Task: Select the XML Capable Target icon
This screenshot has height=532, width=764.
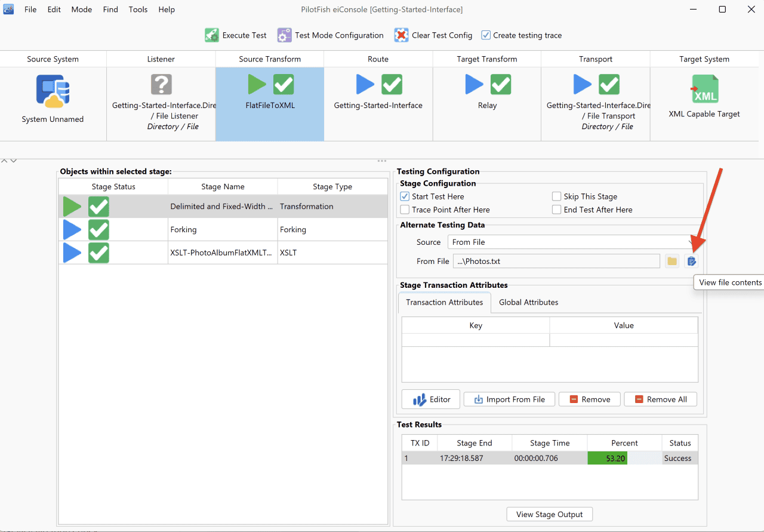Action: [x=704, y=89]
